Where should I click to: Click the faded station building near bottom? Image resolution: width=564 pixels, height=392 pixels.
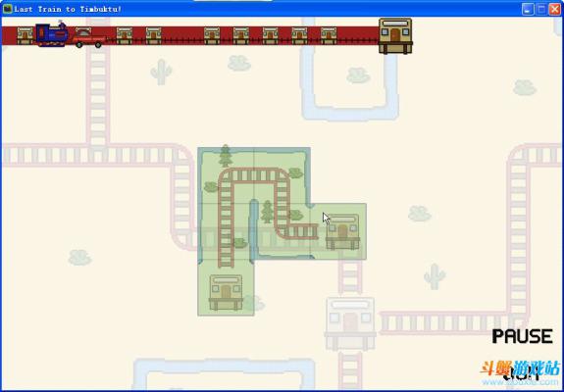350,323
